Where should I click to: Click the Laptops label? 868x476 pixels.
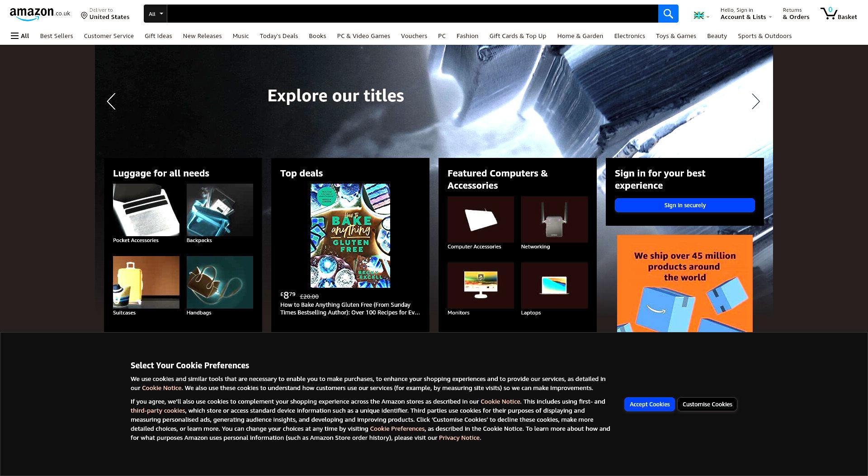point(531,313)
